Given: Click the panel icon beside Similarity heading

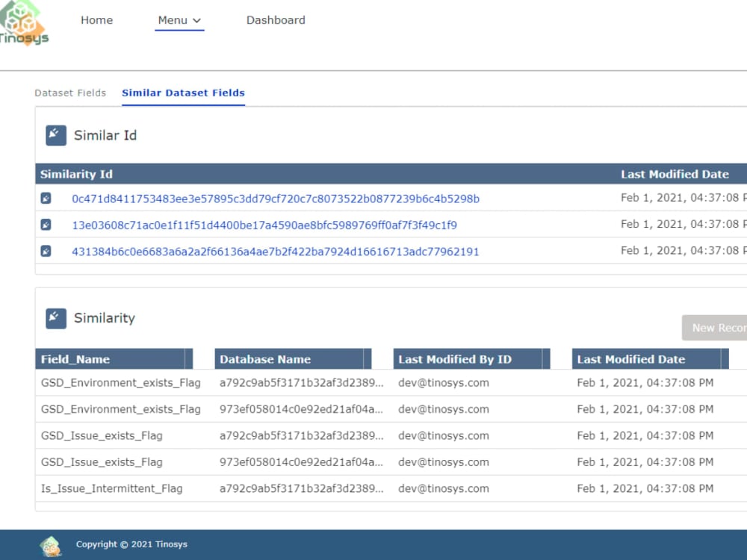Looking at the screenshot, I should (x=55, y=317).
